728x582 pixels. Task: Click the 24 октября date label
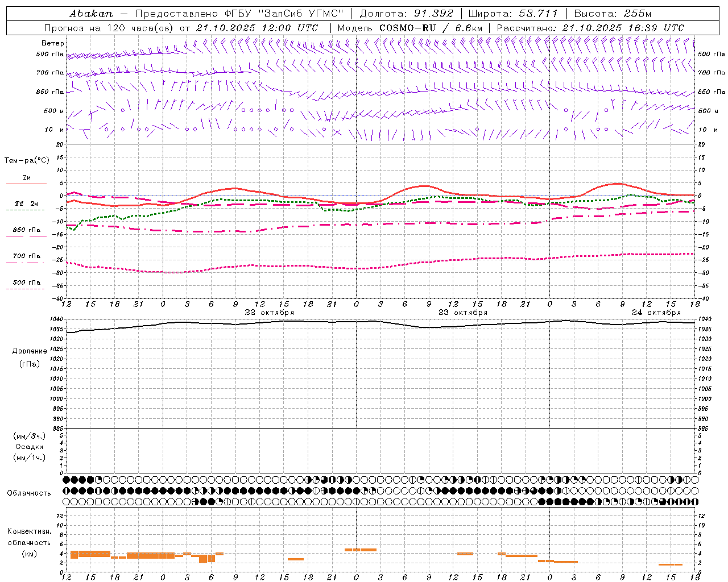(x=656, y=313)
